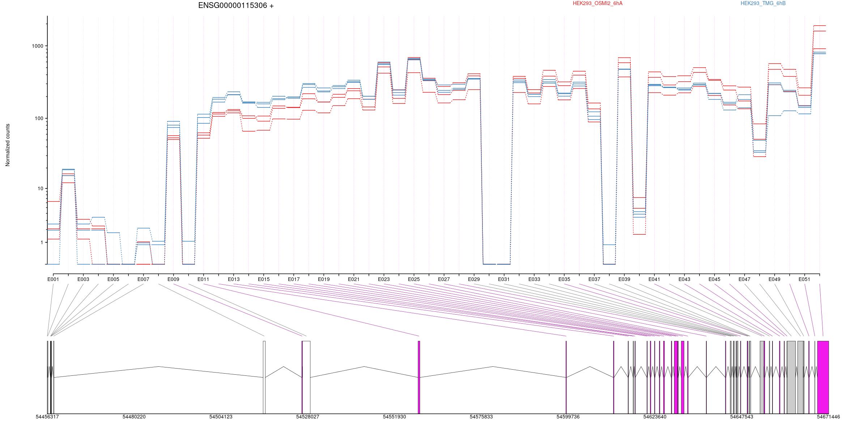Select exon label E019
This screenshot has width=868, height=434.
(324, 279)
